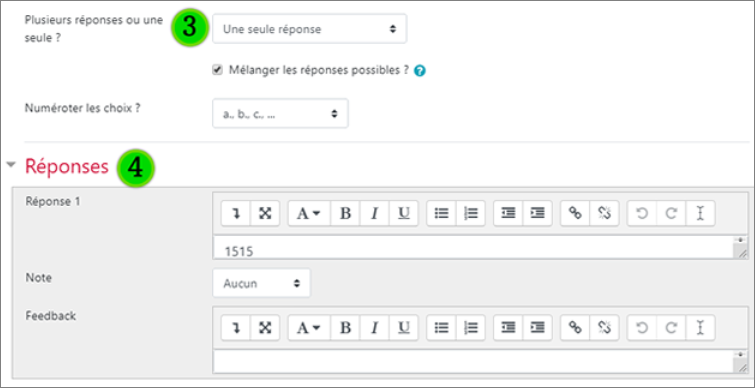755x388 pixels.
Task: Click the link icon in Réponse 1 editor
Action: point(575,213)
